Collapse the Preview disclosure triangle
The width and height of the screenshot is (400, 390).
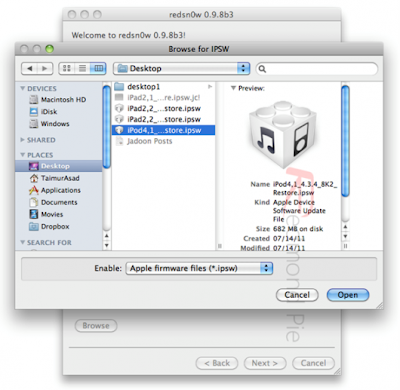(233, 88)
